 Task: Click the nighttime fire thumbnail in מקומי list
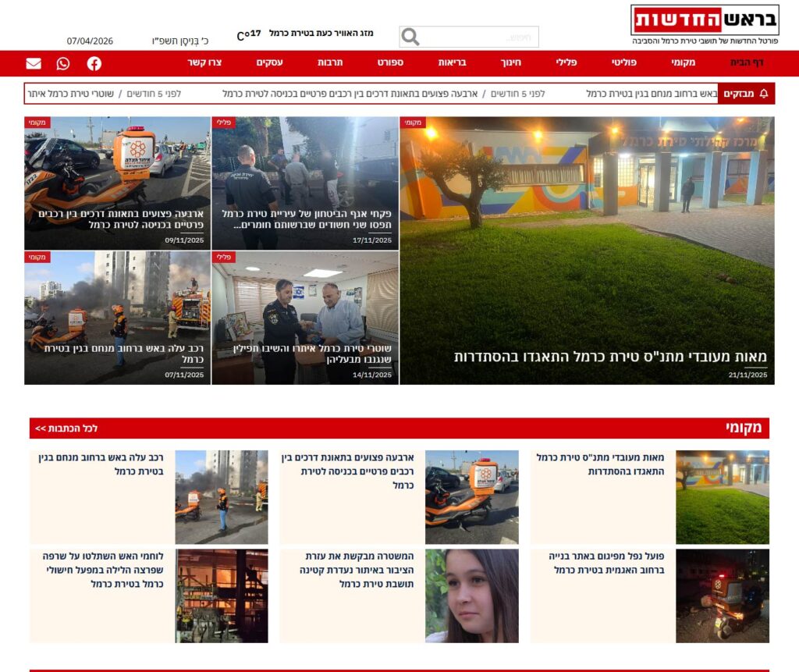222,596
